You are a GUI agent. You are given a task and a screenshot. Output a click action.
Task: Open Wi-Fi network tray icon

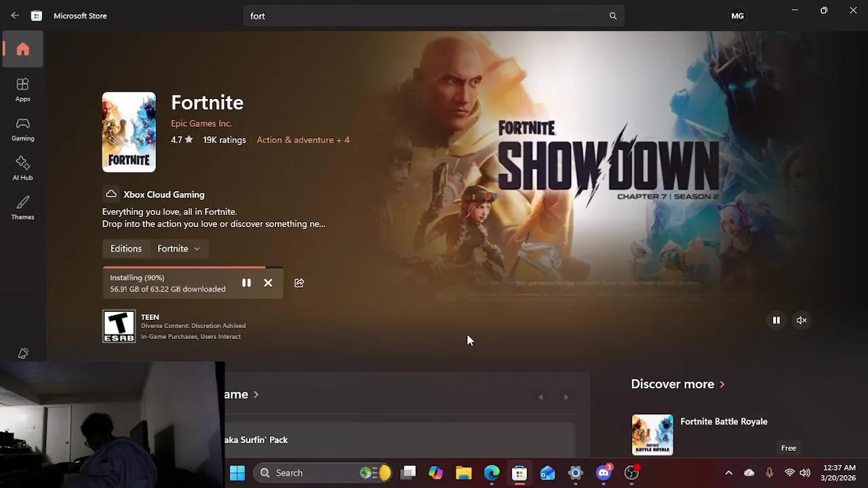[789, 473]
